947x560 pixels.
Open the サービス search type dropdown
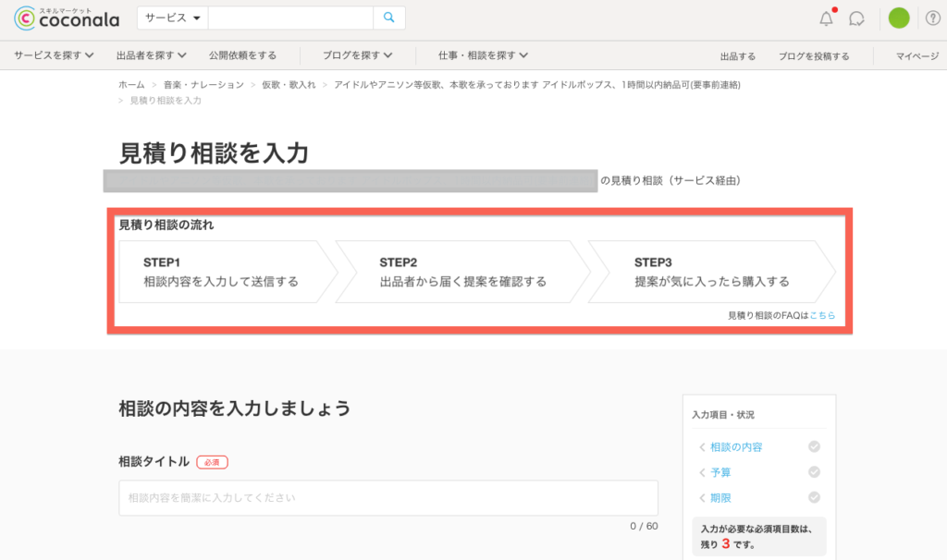(x=173, y=18)
